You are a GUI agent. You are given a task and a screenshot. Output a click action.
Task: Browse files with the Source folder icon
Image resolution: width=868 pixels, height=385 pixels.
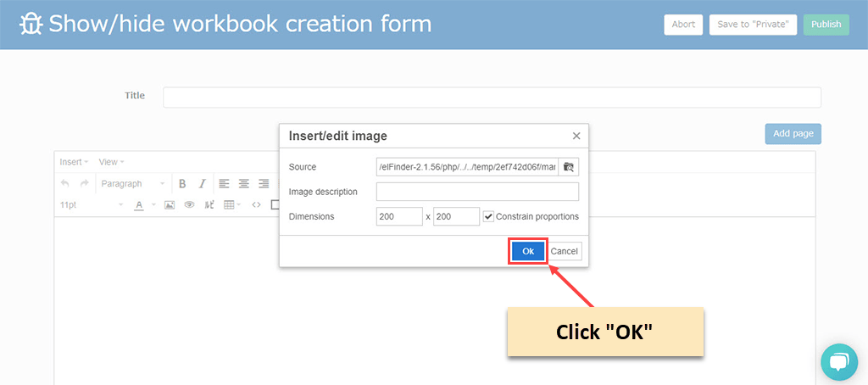click(x=569, y=167)
